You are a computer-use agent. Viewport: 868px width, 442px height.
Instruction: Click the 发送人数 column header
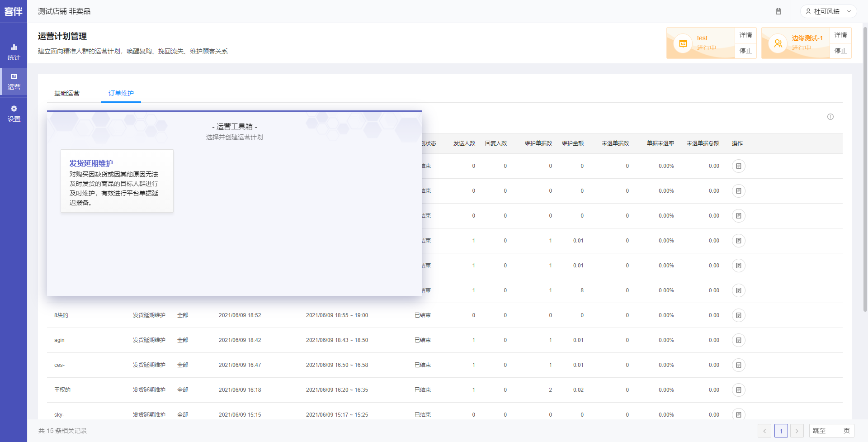[x=464, y=143]
